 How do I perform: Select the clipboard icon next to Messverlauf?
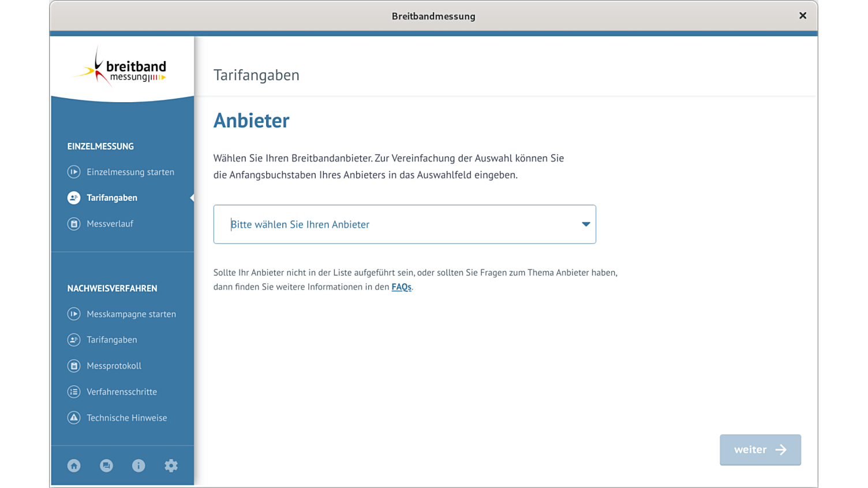pos(73,224)
